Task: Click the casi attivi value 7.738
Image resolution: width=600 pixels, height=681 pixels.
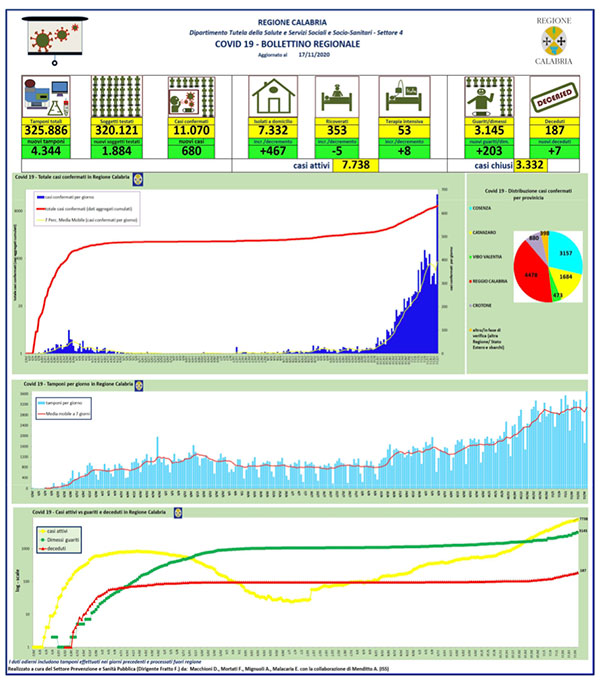Action: coord(356,165)
